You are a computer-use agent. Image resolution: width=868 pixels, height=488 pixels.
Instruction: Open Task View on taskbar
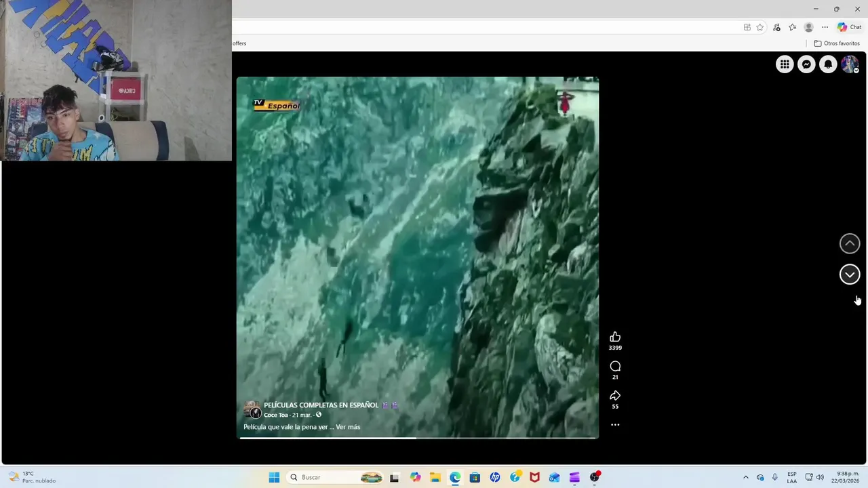pos(394,477)
